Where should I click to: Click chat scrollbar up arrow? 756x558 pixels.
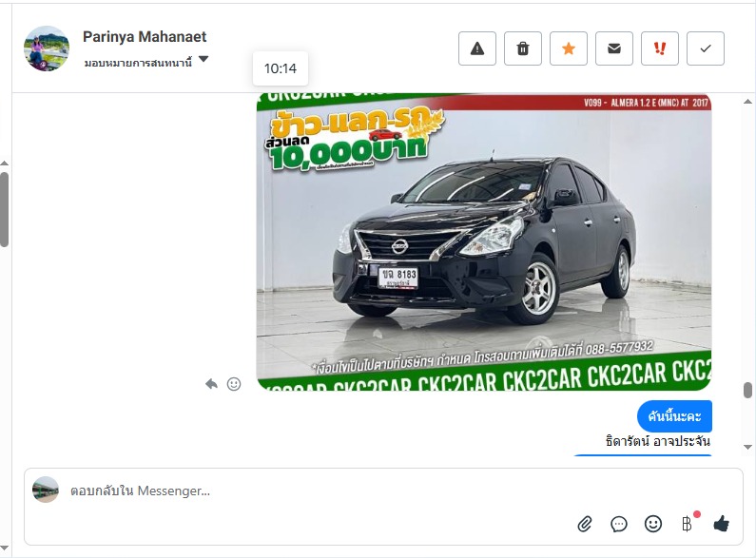coord(747,102)
